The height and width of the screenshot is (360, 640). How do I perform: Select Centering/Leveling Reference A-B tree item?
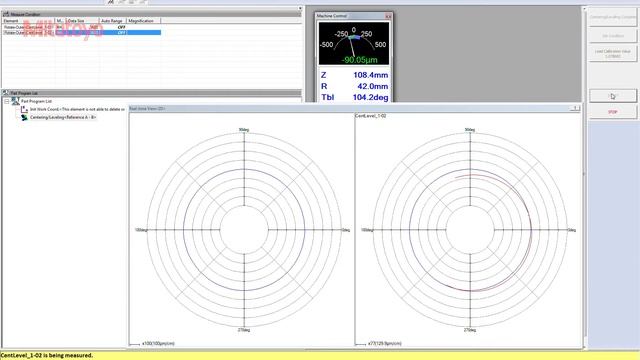[x=63, y=117]
